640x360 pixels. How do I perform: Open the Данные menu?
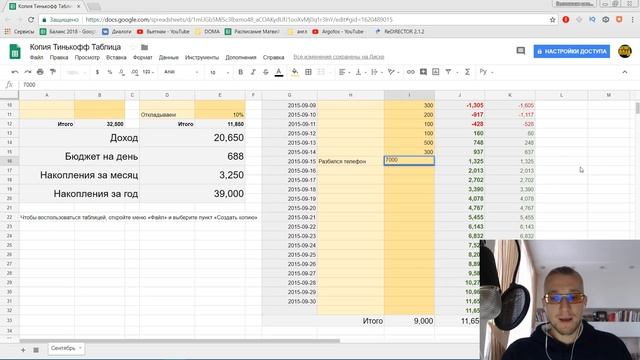pos(169,58)
